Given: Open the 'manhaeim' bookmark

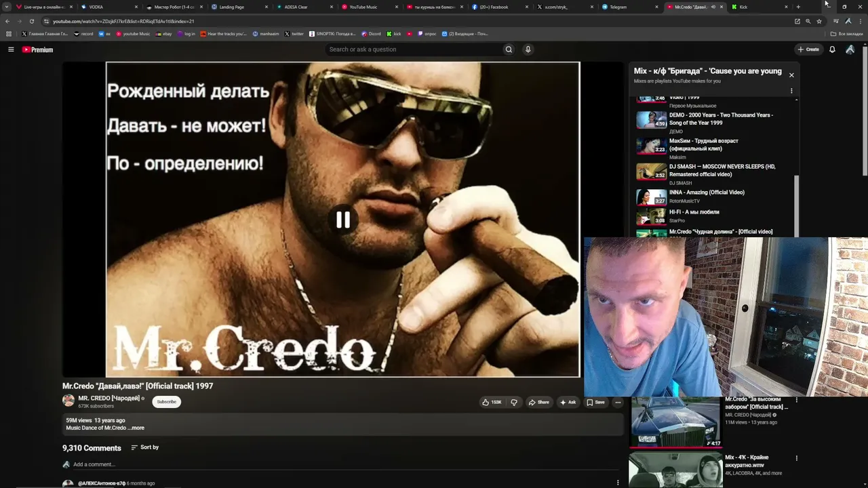Looking at the screenshot, I should pyautogui.click(x=266, y=33).
